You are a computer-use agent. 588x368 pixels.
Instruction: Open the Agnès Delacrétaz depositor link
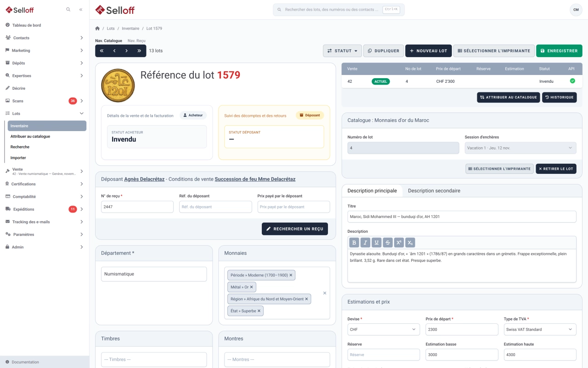(144, 179)
